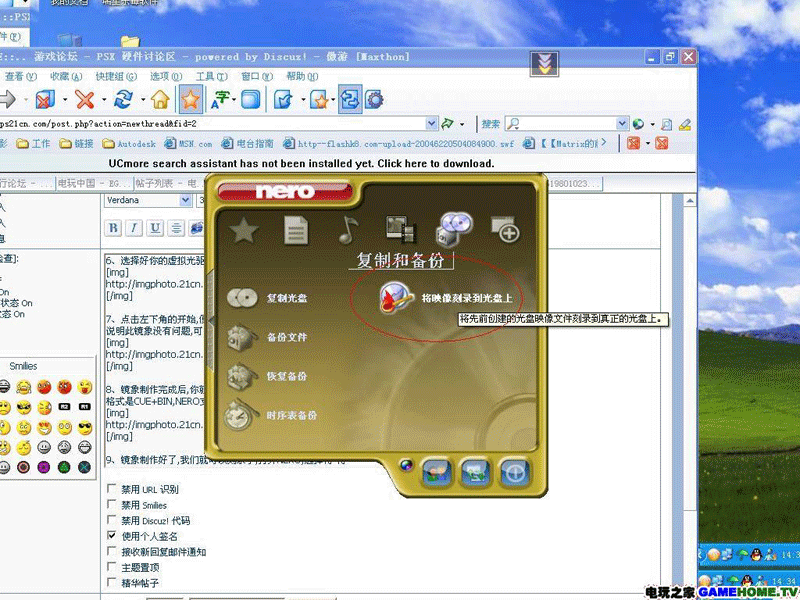Check the 主题置顶 checkbox
Screen dimensions: 800x600
click(x=111, y=567)
